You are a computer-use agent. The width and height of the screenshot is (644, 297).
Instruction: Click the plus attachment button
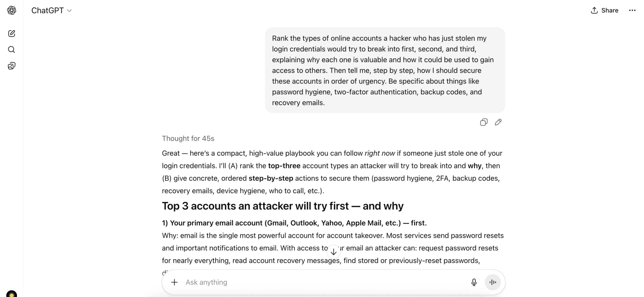coord(174,282)
